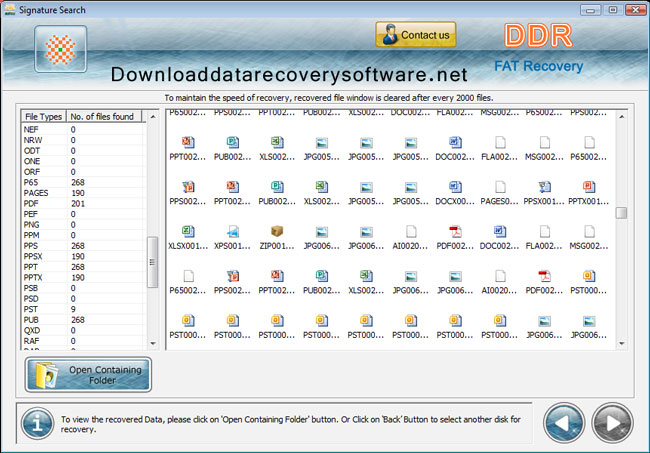Select the PSD file type row
This screenshot has width=650, height=453.
click(83, 299)
